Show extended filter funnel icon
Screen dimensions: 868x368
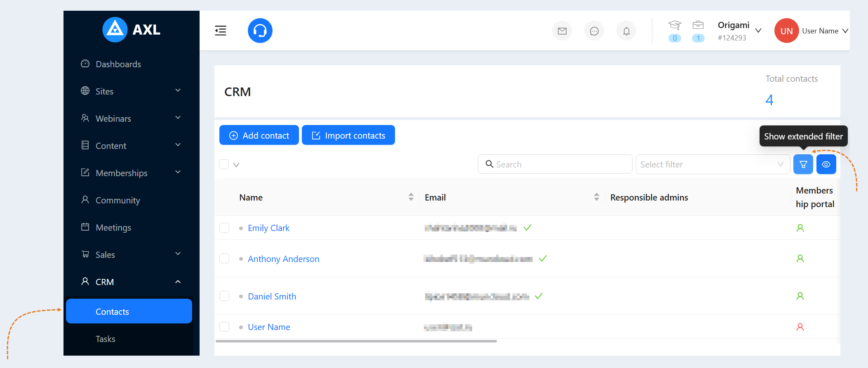click(x=803, y=164)
